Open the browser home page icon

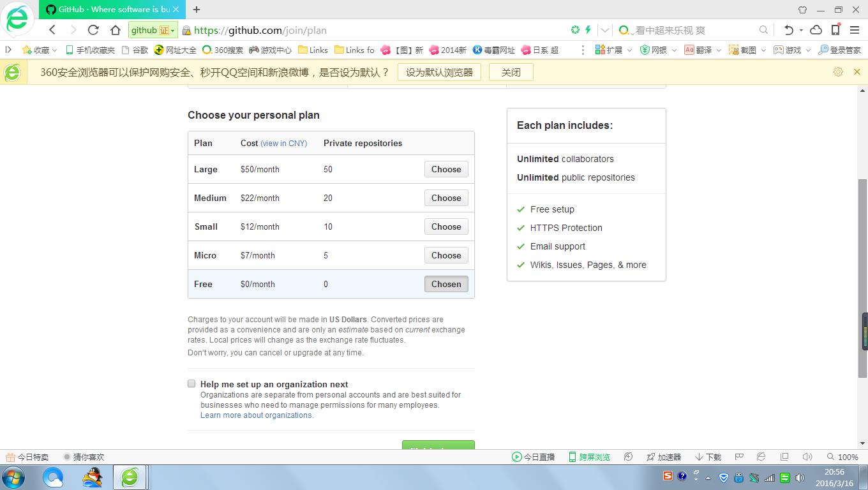pyautogui.click(x=116, y=30)
